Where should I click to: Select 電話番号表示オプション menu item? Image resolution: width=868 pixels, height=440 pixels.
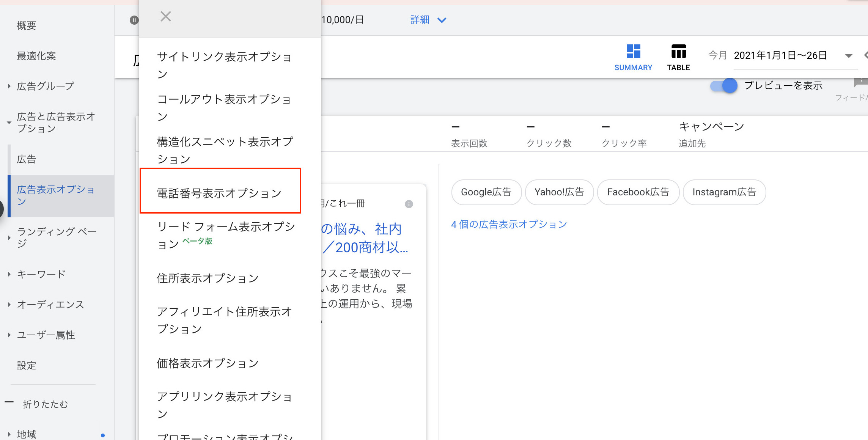coord(219,193)
